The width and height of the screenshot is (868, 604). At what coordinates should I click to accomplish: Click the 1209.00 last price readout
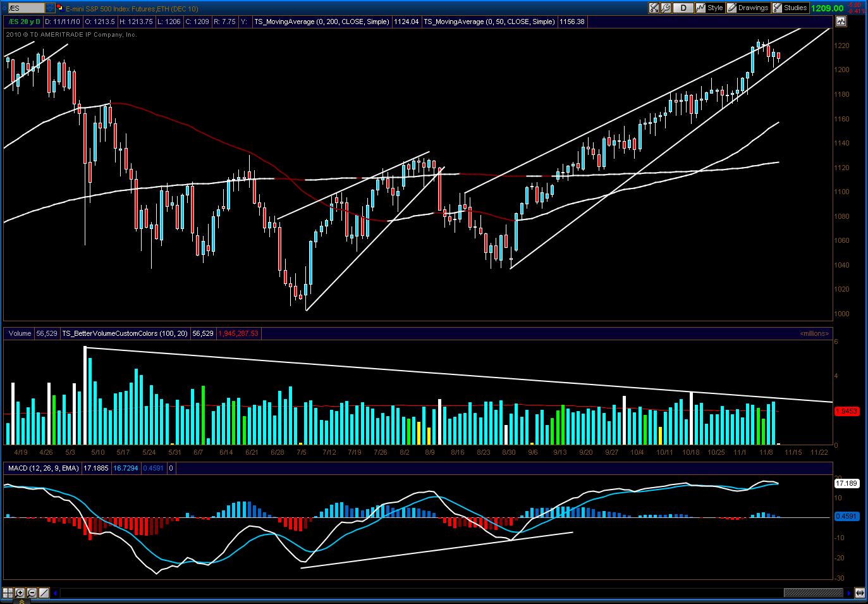[x=828, y=8]
